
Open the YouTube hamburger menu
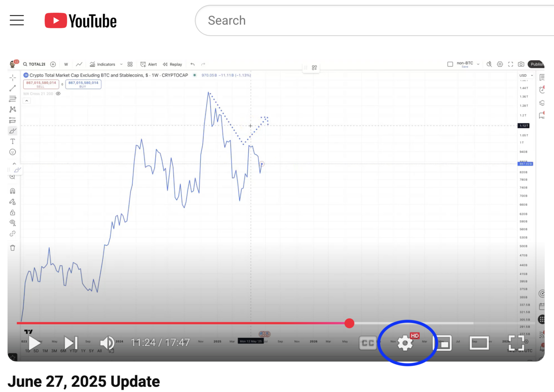click(x=17, y=20)
